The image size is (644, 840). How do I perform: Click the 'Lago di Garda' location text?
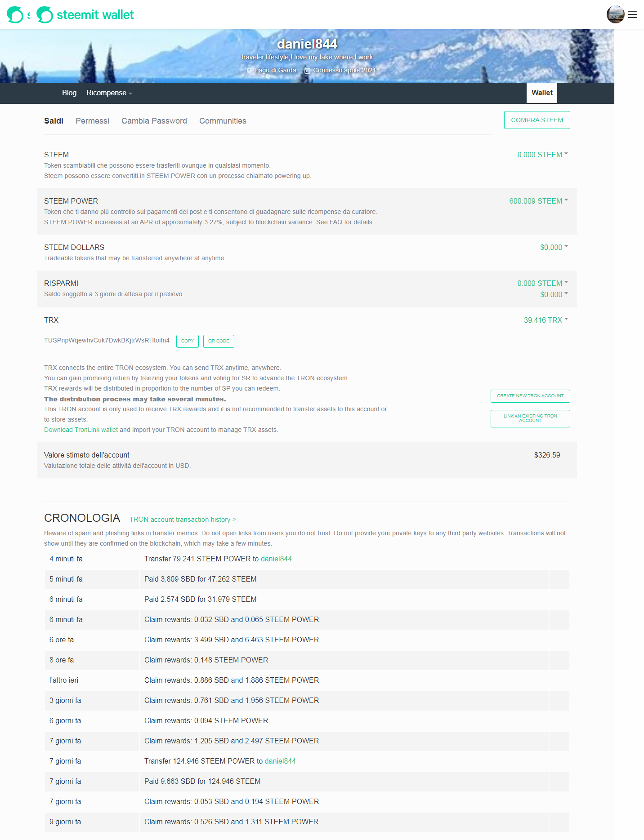tap(275, 70)
